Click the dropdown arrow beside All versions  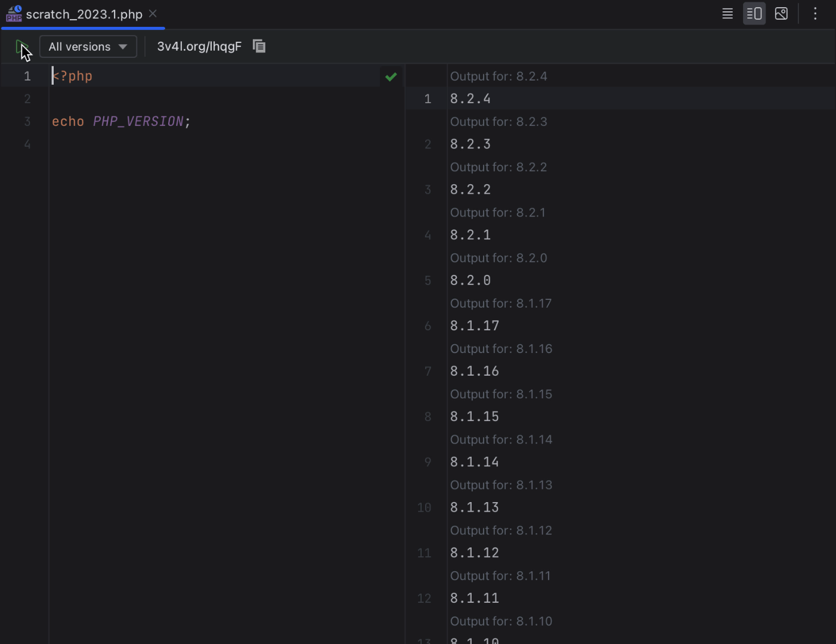click(x=123, y=47)
